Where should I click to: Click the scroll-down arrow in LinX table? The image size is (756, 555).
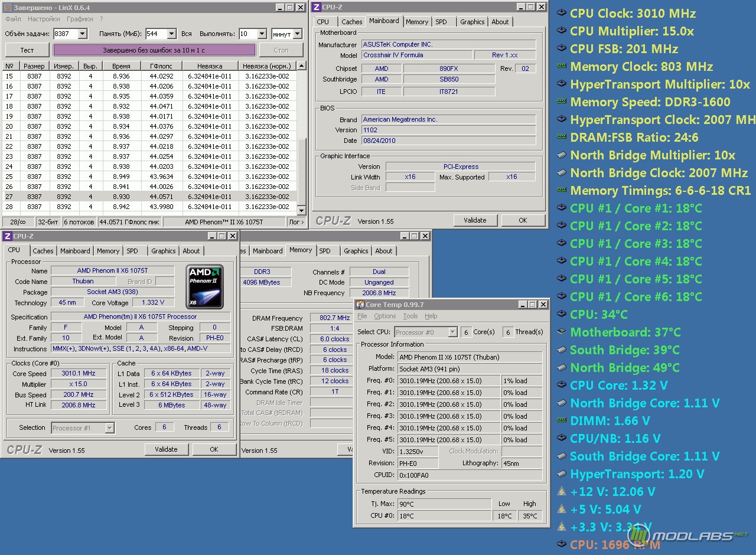302,211
